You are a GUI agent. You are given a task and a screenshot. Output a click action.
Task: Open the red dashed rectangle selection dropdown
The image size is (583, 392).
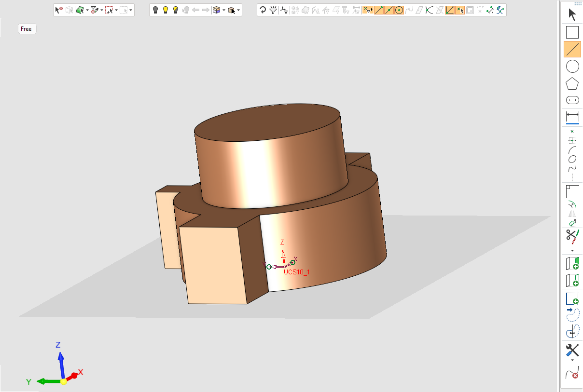[116, 10]
